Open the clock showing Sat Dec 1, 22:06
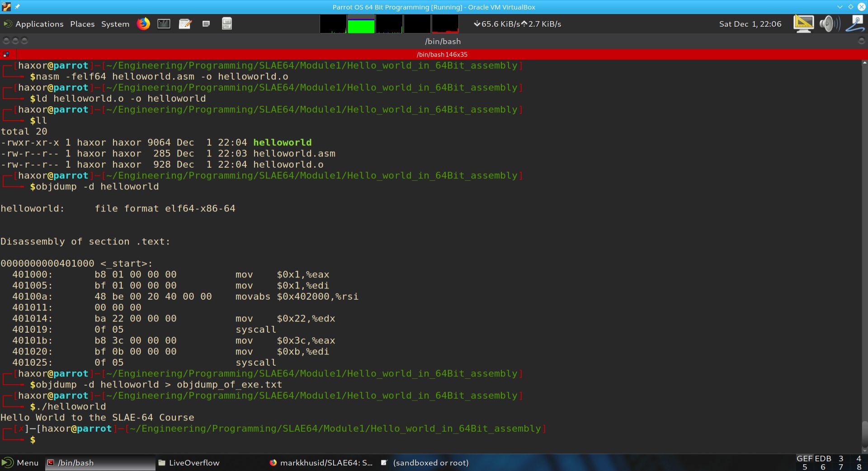The height and width of the screenshot is (471, 868). coord(750,24)
